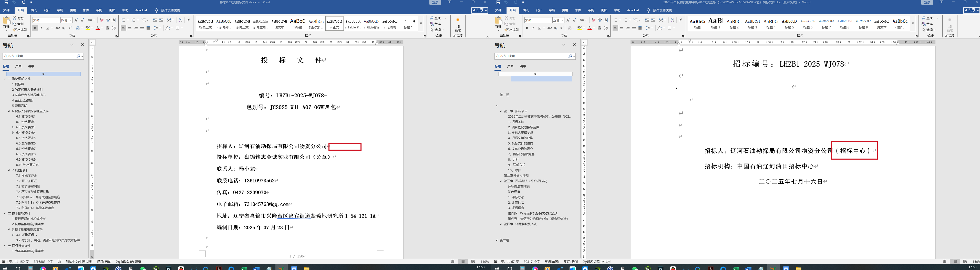Toggle Italic in left Word window
Screen dimensions: 980x270
(41, 28)
